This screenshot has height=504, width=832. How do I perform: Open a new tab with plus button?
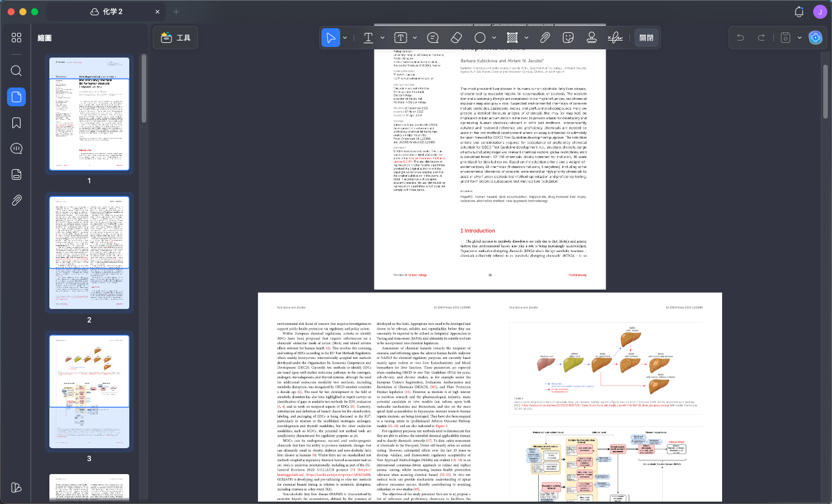coord(176,12)
